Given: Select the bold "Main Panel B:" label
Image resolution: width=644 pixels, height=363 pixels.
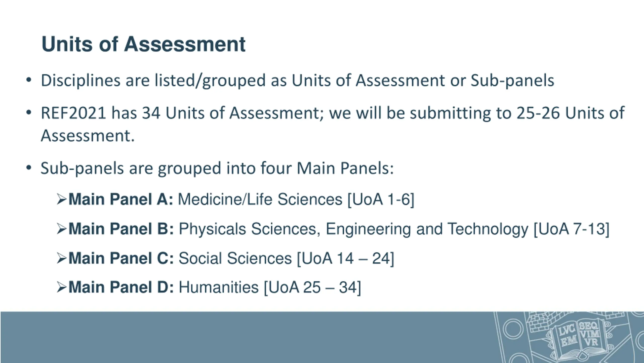Looking at the screenshot, I should [121, 229].
